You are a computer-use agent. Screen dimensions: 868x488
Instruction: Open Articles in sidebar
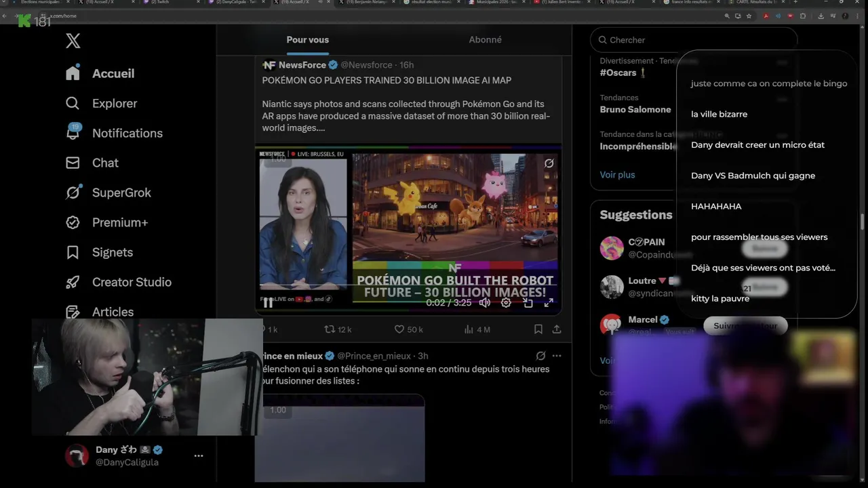[x=99, y=312]
